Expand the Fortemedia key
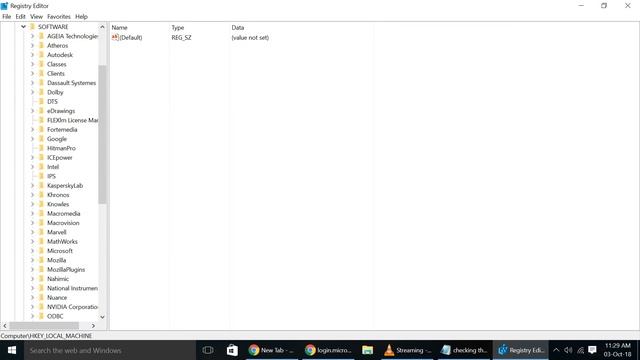 point(32,129)
